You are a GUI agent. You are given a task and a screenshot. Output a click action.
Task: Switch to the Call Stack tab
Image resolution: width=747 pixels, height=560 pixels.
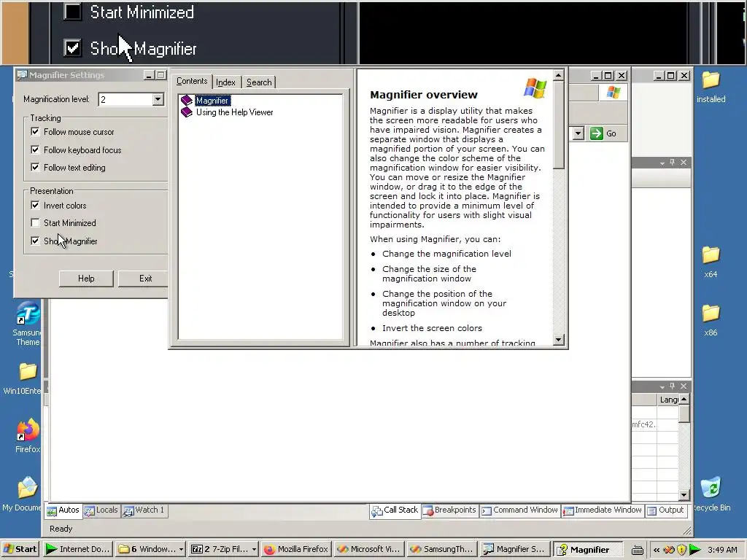[x=395, y=510]
